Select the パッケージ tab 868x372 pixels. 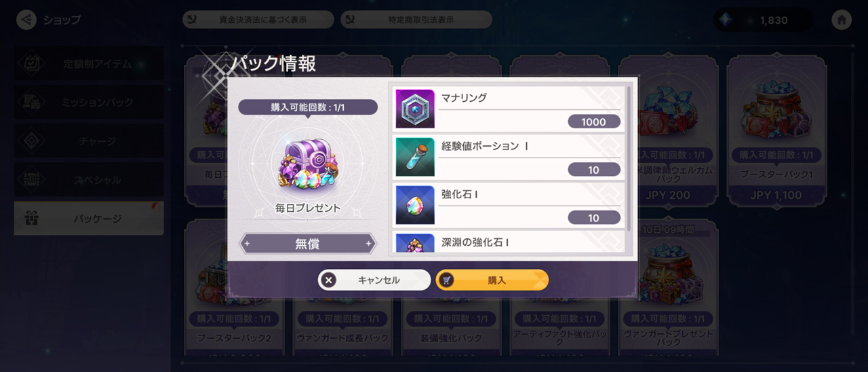[89, 219]
